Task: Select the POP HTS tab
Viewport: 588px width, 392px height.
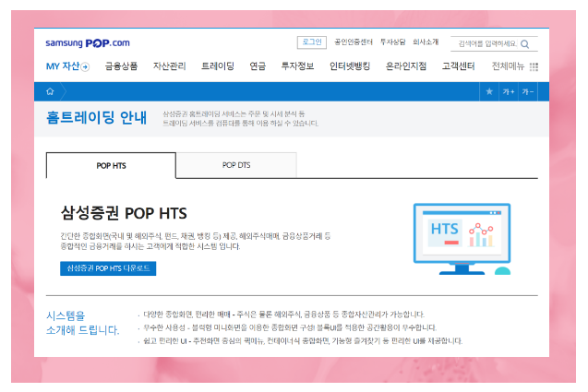Action: [111, 166]
